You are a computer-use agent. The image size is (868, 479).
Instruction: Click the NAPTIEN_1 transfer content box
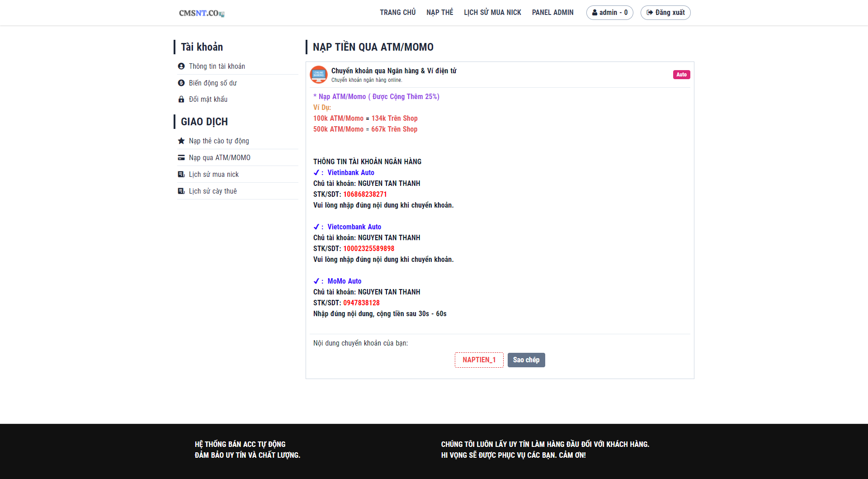(x=479, y=360)
